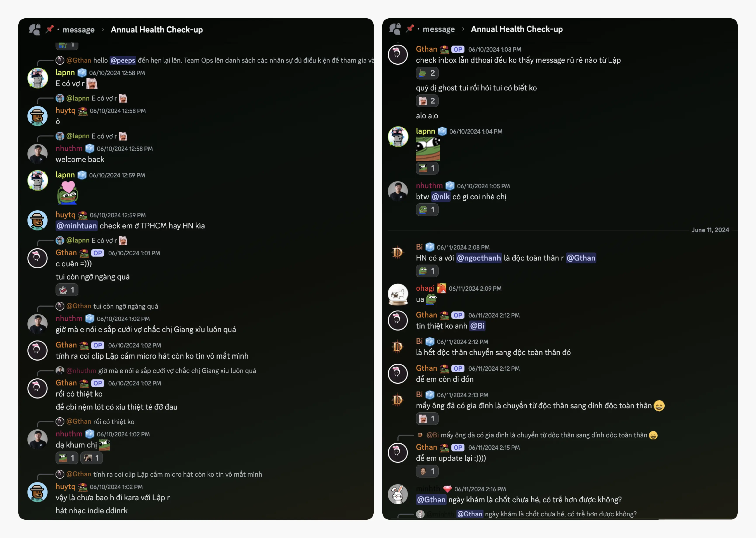This screenshot has width=756, height=538.
Task: Toggle the reaction under 'tui còn ngỡ ngàng quá'
Action: (x=67, y=290)
